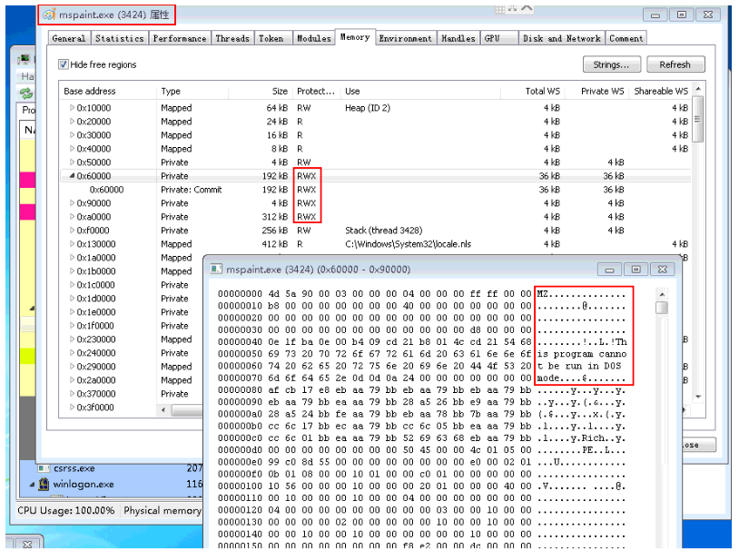The width and height of the screenshot is (739, 560).
Task: Switch to the General tab
Action: pyautogui.click(x=69, y=39)
